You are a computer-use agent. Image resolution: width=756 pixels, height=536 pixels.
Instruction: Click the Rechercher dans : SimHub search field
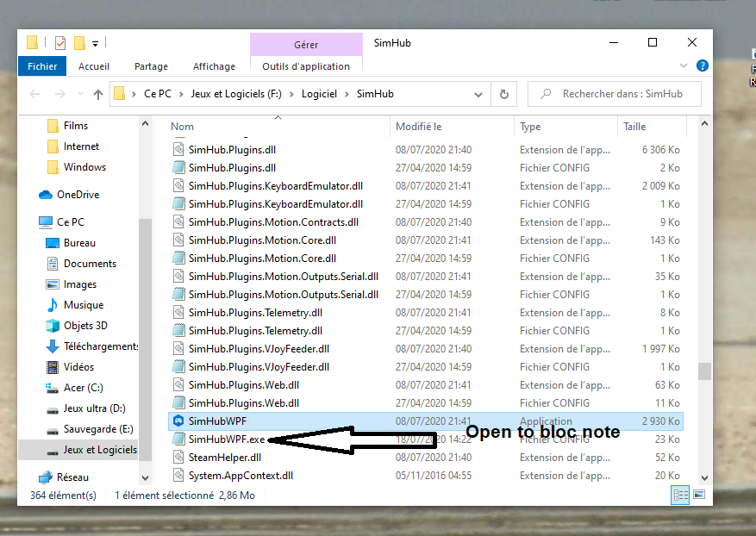click(615, 94)
